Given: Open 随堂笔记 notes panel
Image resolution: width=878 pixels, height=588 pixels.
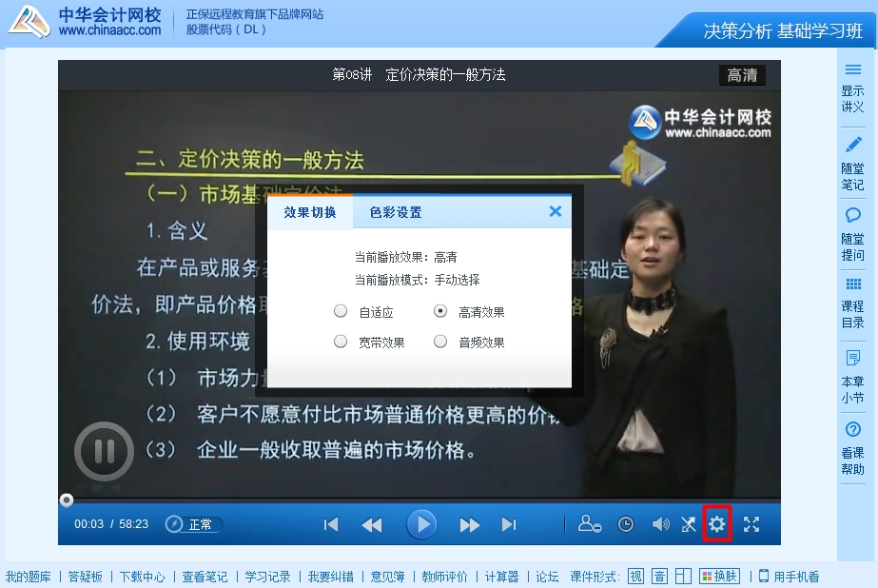Looking at the screenshot, I should point(853,163).
